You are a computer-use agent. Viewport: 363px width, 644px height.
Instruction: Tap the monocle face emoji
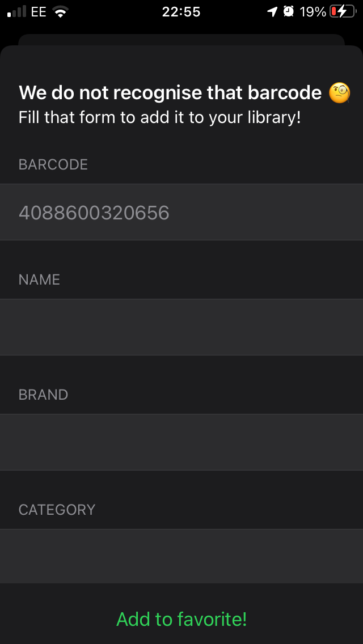coord(340,92)
